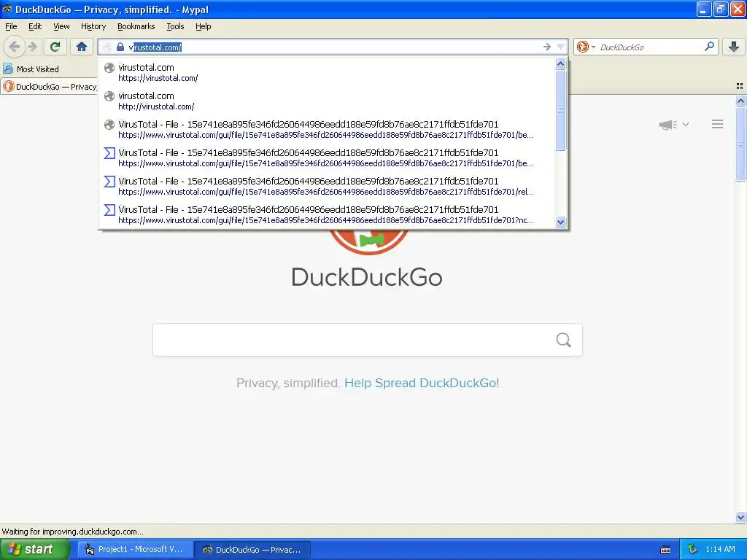Open the tab groups grid icon
747x560 pixels.
tap(740, 86)
